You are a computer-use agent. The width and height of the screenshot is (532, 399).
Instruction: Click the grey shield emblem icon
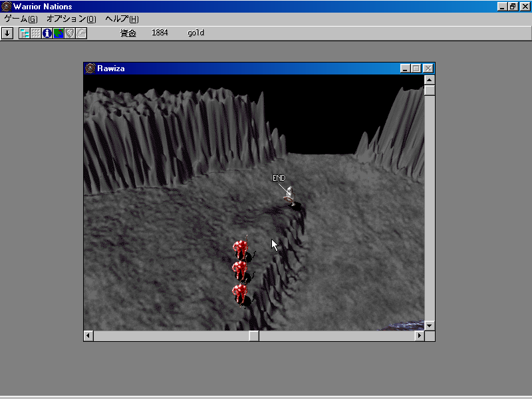click(x=70, y=33)
